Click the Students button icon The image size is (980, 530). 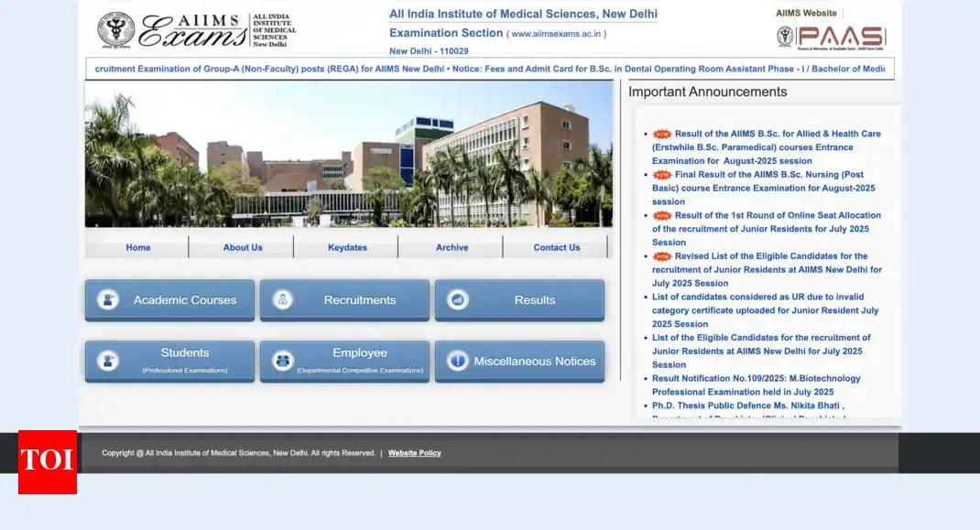coord(107,361)
